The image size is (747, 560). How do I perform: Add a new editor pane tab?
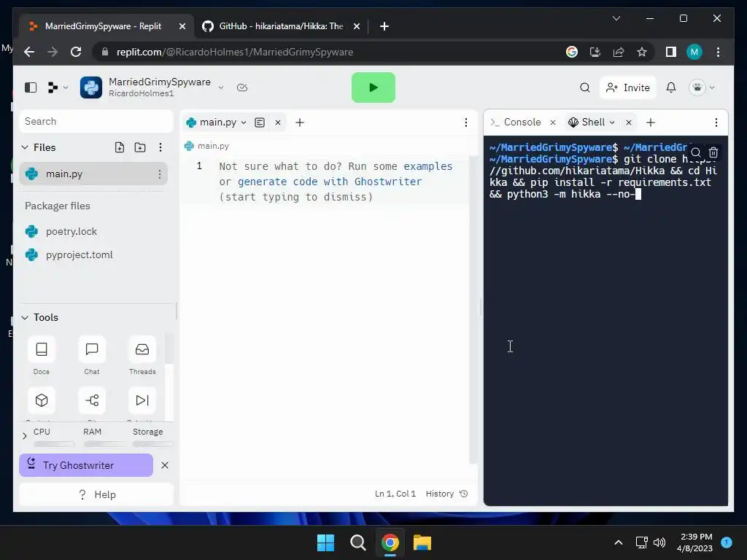tap(300, 122)
